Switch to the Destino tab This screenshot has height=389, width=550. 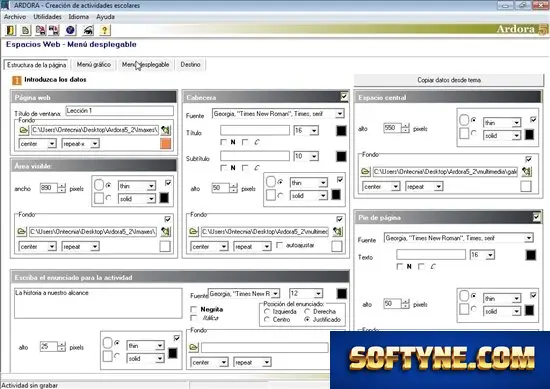[x=190, y=65]
